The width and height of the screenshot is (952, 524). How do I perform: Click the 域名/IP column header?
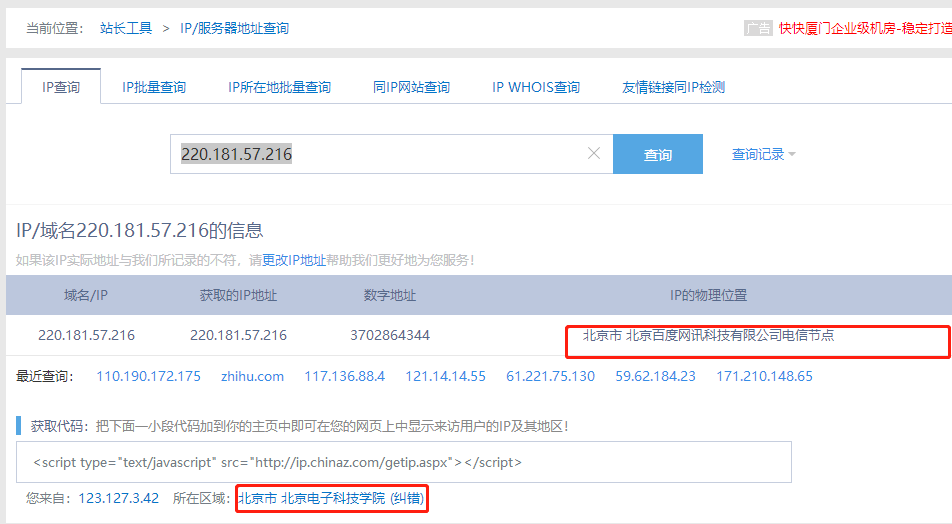pyautogui.click(x=86, y=295)
